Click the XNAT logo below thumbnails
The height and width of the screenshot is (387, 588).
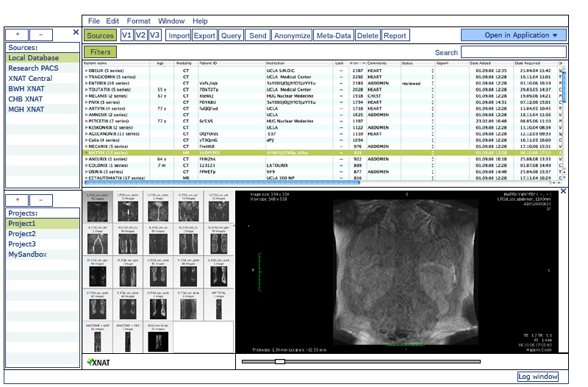pyautogui.click(x=98, y=362)
